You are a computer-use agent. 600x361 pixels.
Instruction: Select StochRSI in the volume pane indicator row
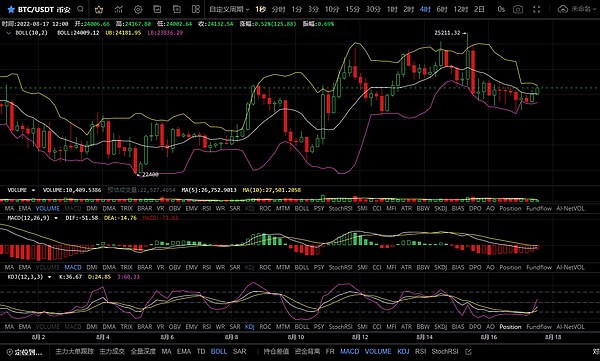[341, 209]
